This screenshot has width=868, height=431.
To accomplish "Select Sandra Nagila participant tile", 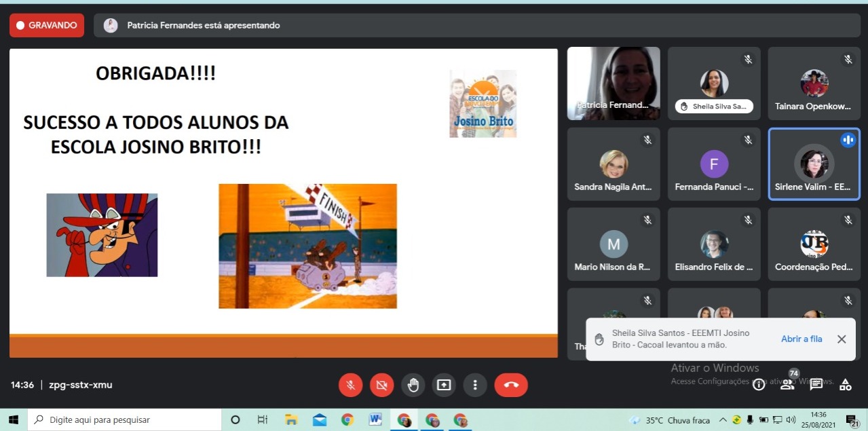I will (614, 164).
